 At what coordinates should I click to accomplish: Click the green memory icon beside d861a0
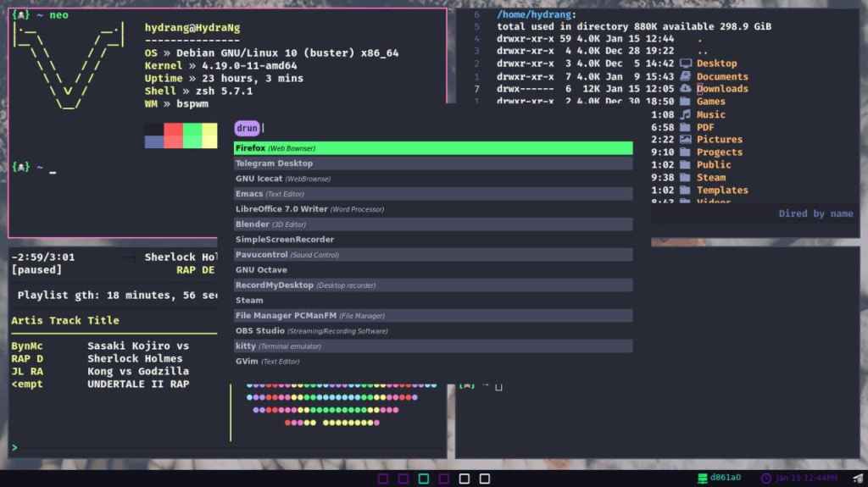[x=702, y=479]
